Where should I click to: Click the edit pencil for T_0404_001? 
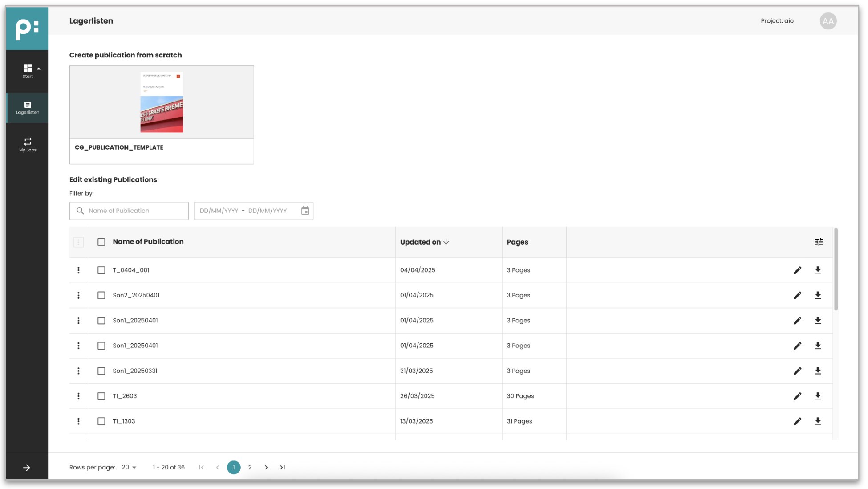(797, 270)
